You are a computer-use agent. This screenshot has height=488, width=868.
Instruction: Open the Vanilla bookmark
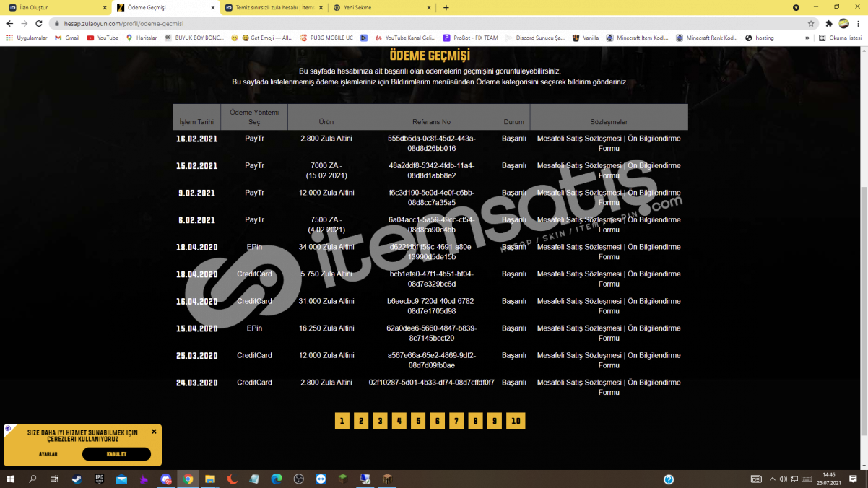pyautogui.click(x=586, y=38)
